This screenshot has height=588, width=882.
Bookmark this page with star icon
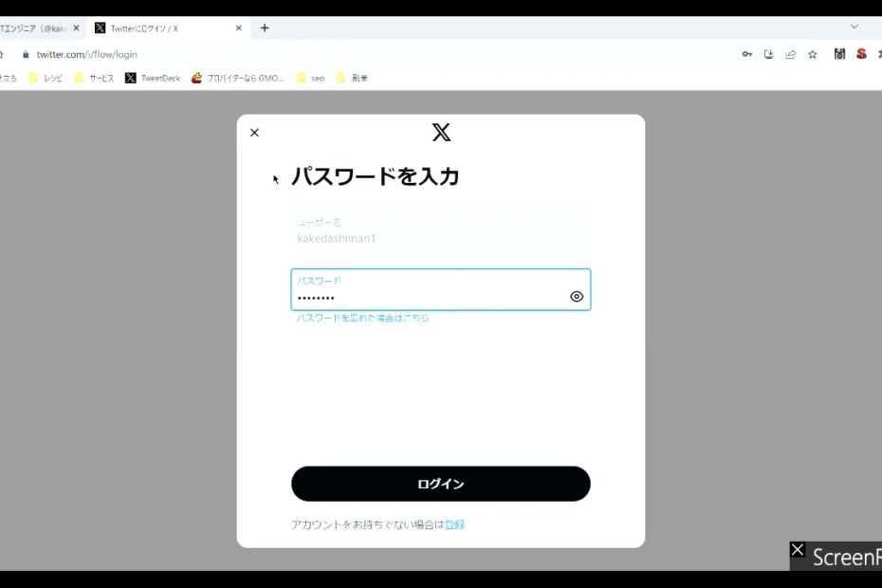click(813, 55)
